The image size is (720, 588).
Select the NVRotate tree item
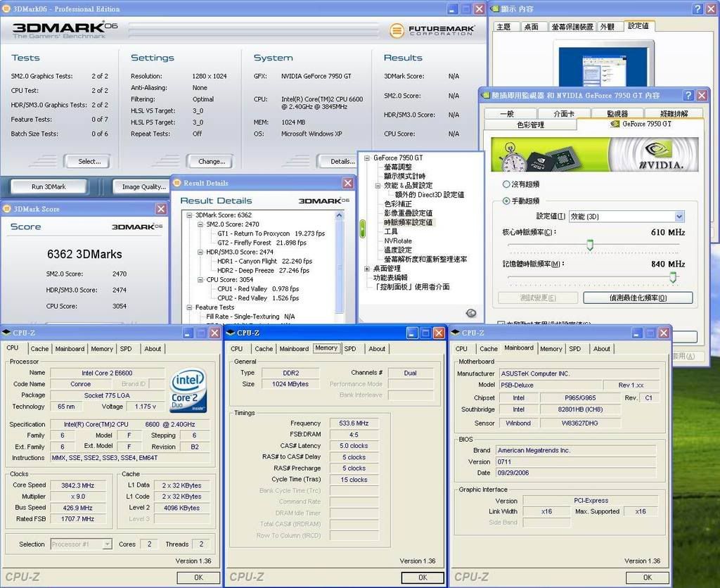pos(398,241)
